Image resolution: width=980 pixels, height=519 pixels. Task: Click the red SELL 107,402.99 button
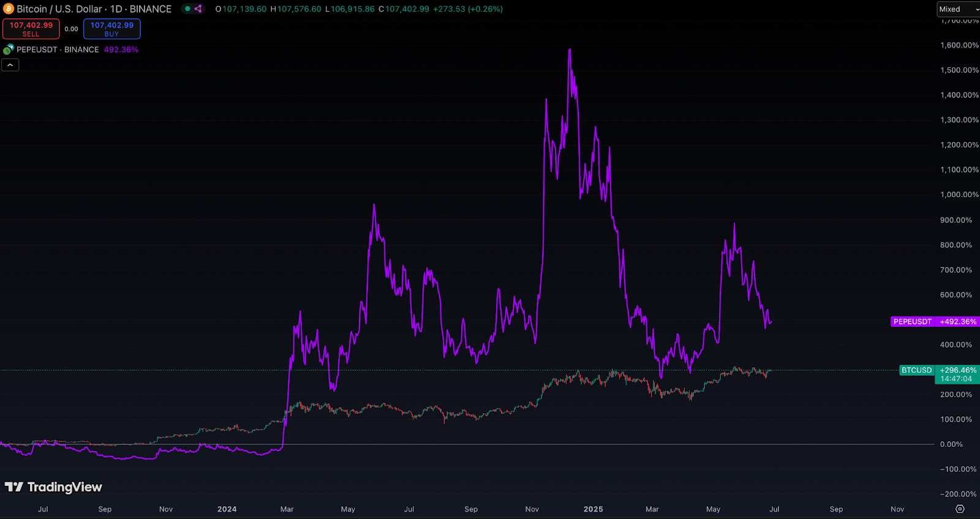coord(31,29)
